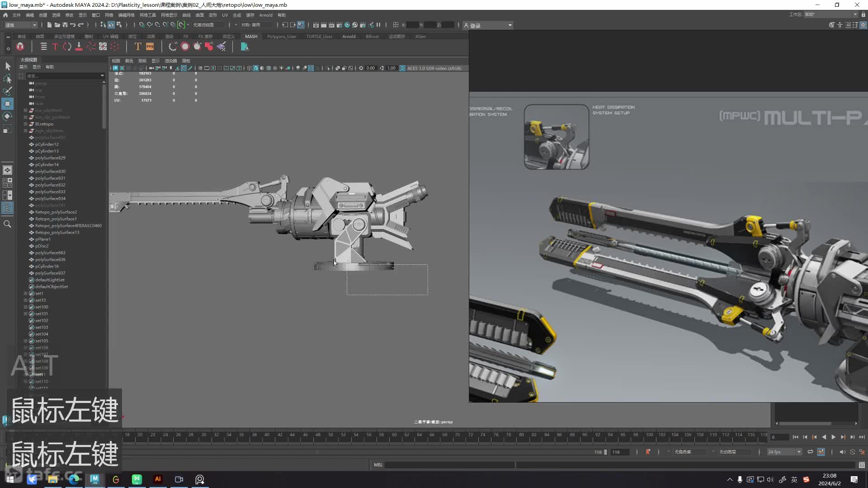Create a MASH network from shelf
Screen dimensions: 868x488
tap(20, 47)
